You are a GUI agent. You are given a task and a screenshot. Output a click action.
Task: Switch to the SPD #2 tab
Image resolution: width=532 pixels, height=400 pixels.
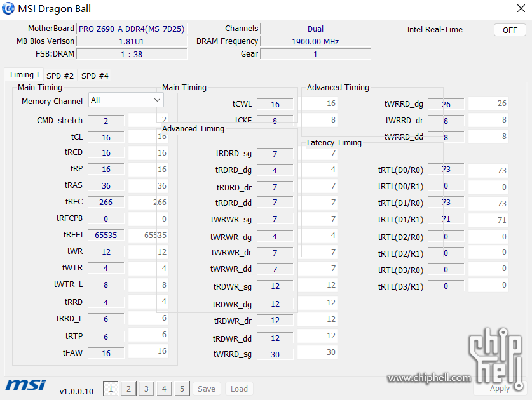60,76
